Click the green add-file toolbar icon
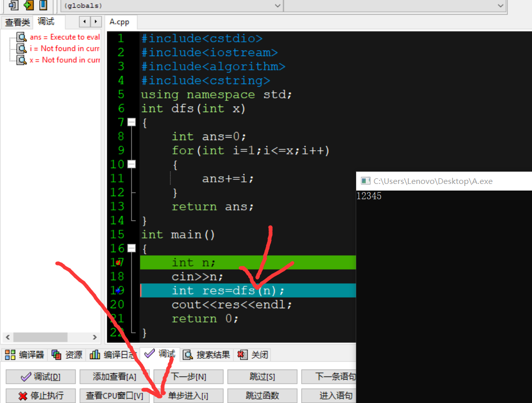 pos(29,5)
